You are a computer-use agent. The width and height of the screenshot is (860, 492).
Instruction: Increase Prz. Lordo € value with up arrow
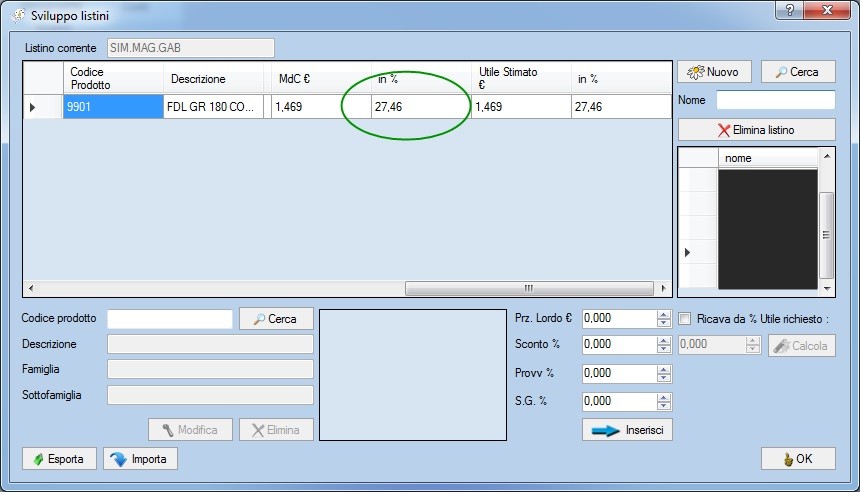tap(663, 314)
